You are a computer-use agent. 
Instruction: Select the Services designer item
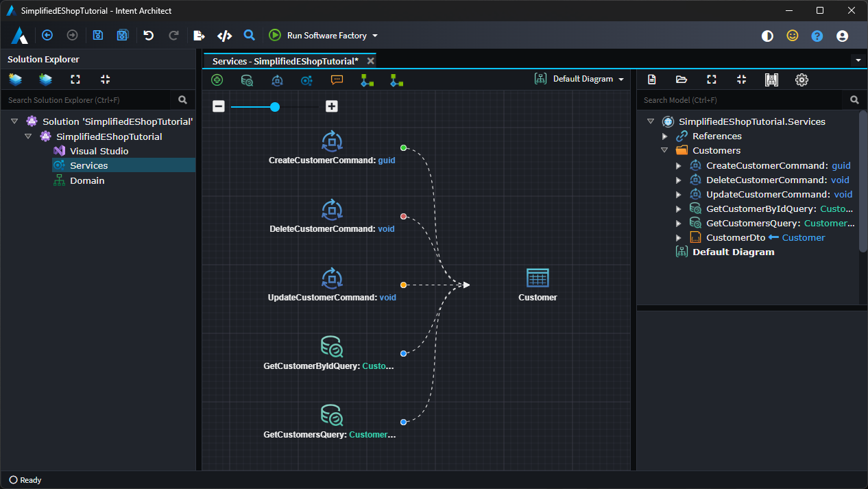[123, 165]
